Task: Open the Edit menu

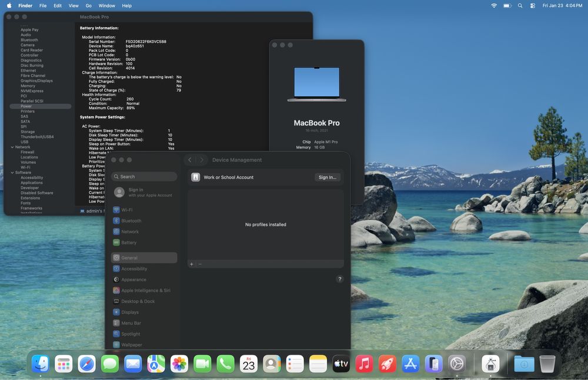Action: click(58, 6)
